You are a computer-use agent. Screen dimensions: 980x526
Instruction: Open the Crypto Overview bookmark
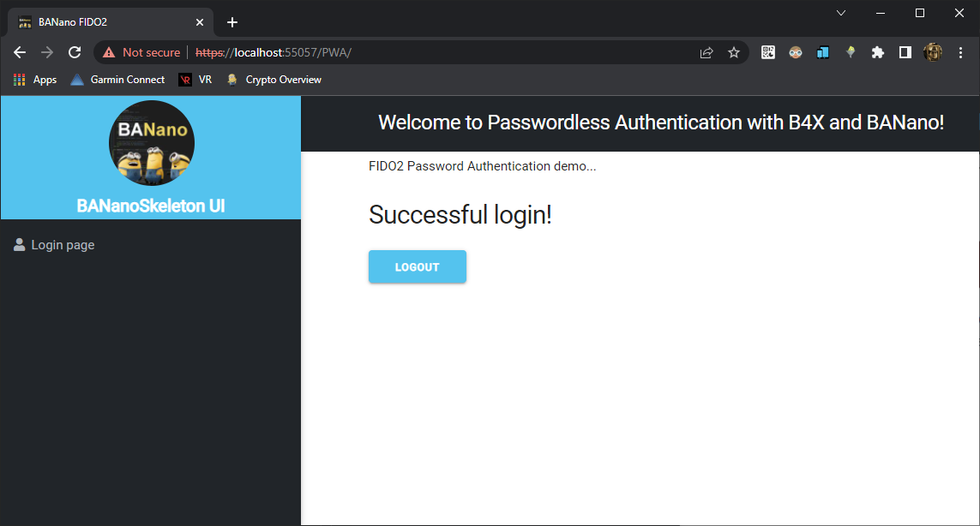click(x=274, y=80)
